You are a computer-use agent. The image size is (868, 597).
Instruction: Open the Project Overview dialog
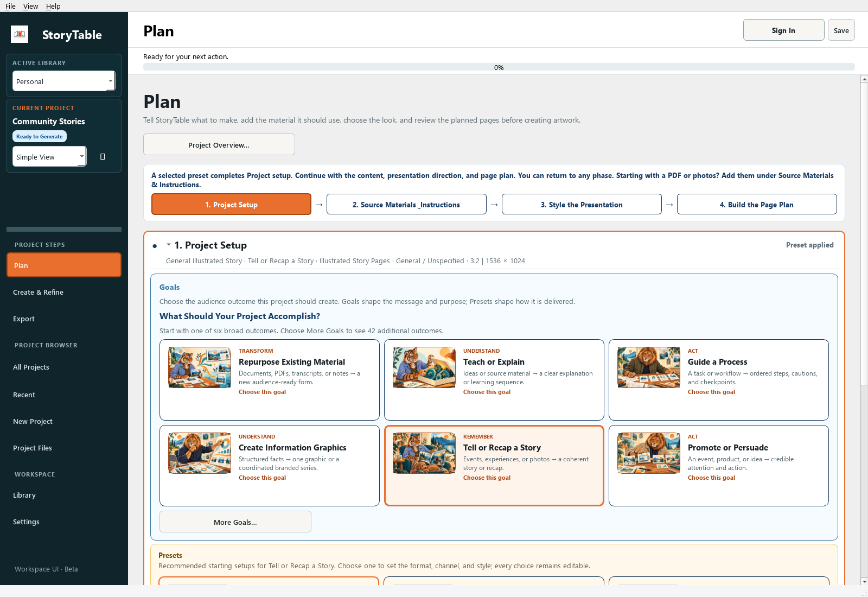pos(219,145)
